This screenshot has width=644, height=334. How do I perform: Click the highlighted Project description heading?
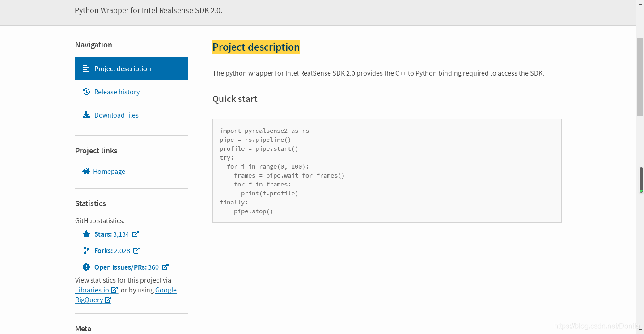256,47
